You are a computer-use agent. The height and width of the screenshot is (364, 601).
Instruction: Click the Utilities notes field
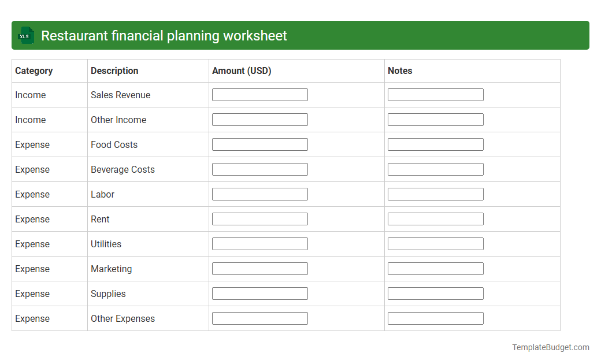tap(435, 243)
